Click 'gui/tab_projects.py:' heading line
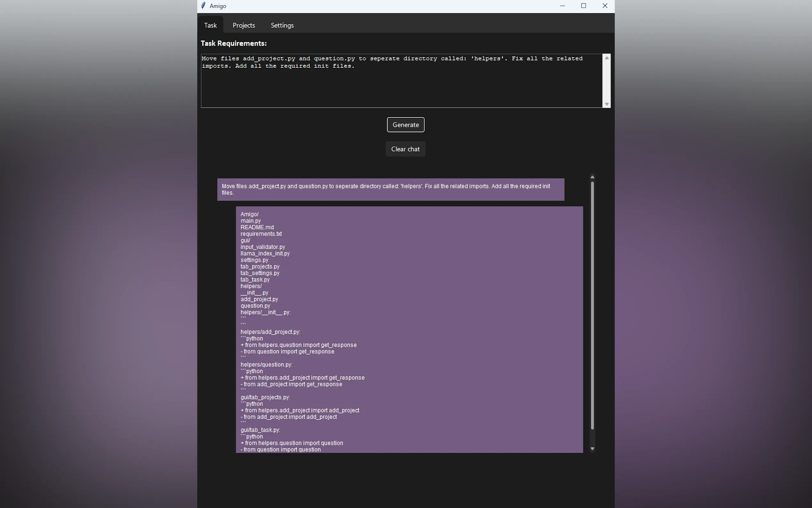The width and height of the screenshot is (812, 508). click(265, 397)
